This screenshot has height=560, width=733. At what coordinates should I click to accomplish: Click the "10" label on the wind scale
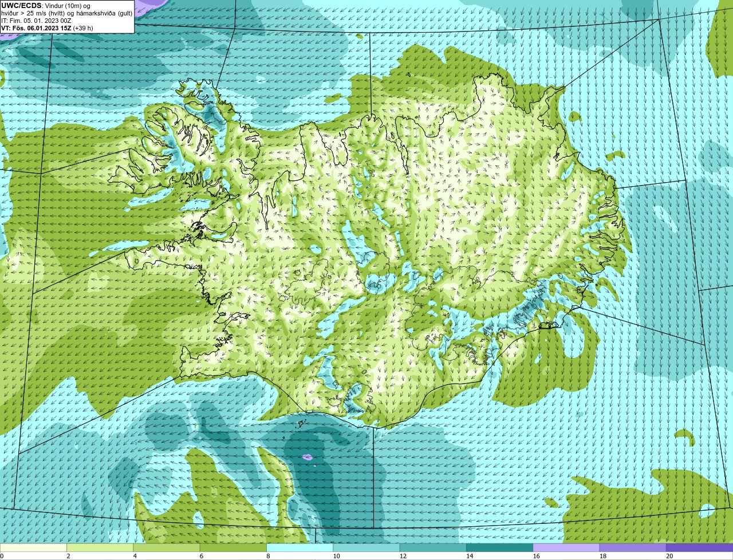pos(336,556)
